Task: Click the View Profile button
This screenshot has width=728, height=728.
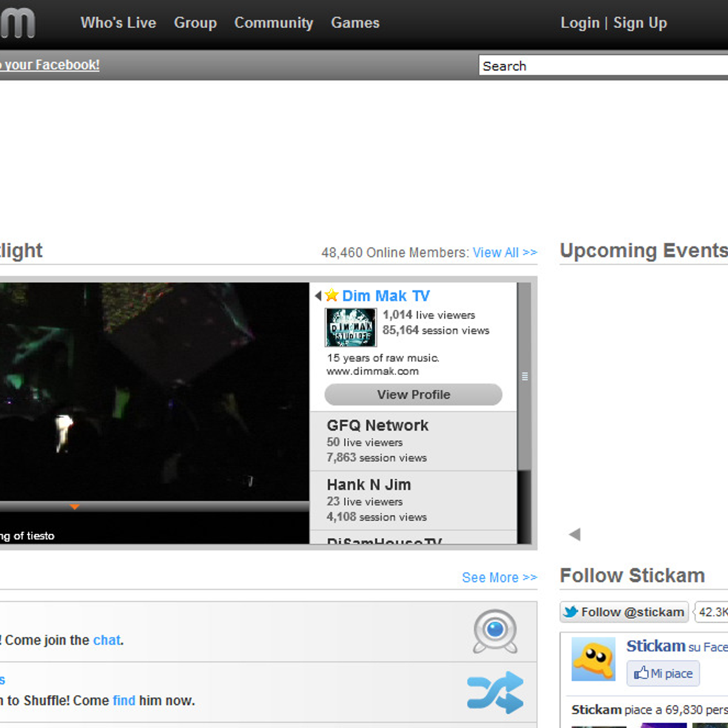Action: (x=414, y=394)
